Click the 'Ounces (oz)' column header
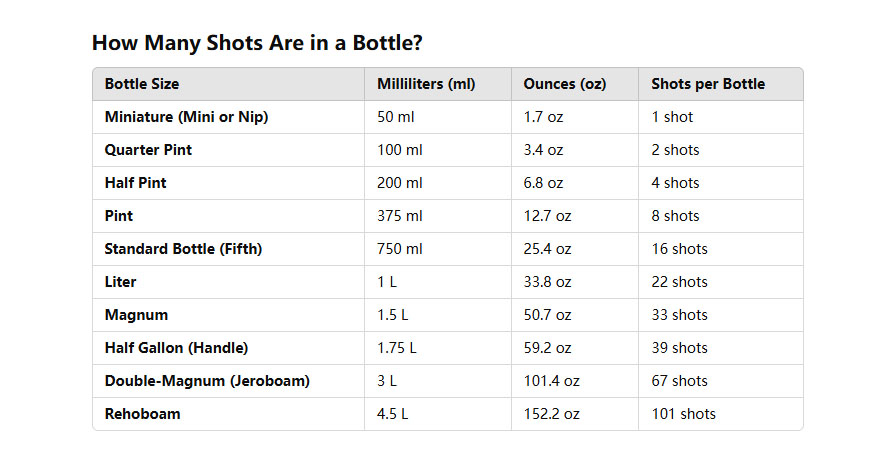This screenshot has width=888, height=455. coord(565,84)
